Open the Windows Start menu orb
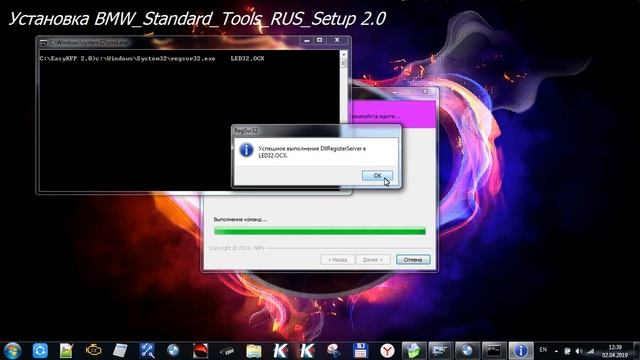The width and height of the screenshot is (640, 360). coord(12,351)
